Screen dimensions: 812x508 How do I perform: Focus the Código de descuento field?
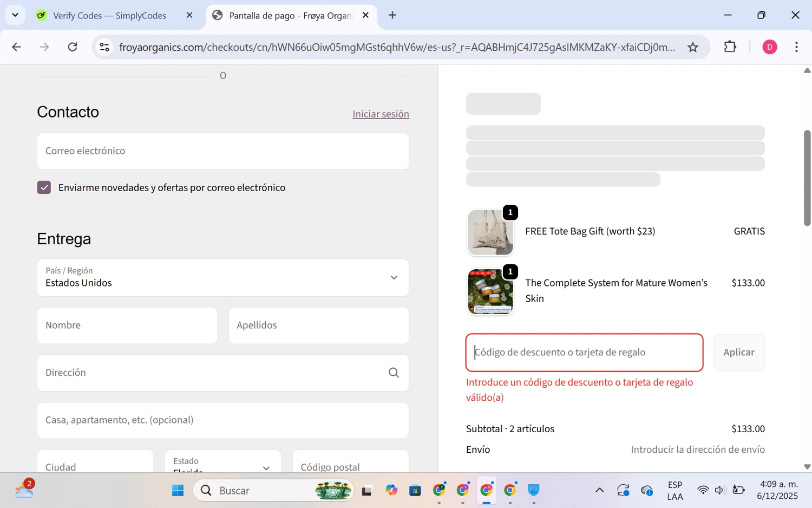(x=584, y=353)
